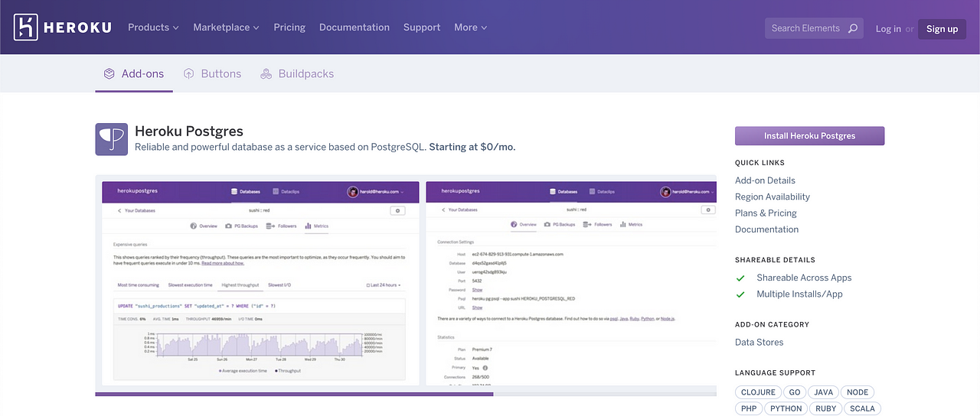Select the NODE language tag
The width and height of the screenshot is (980, 416).
[x=857, y=392]
